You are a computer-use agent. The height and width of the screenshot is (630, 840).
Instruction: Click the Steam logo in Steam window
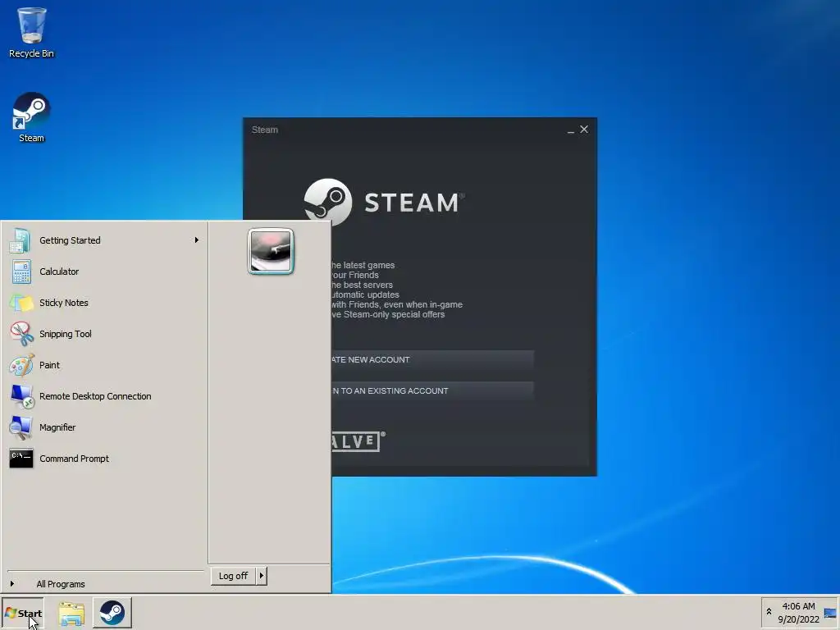point(384,202)
